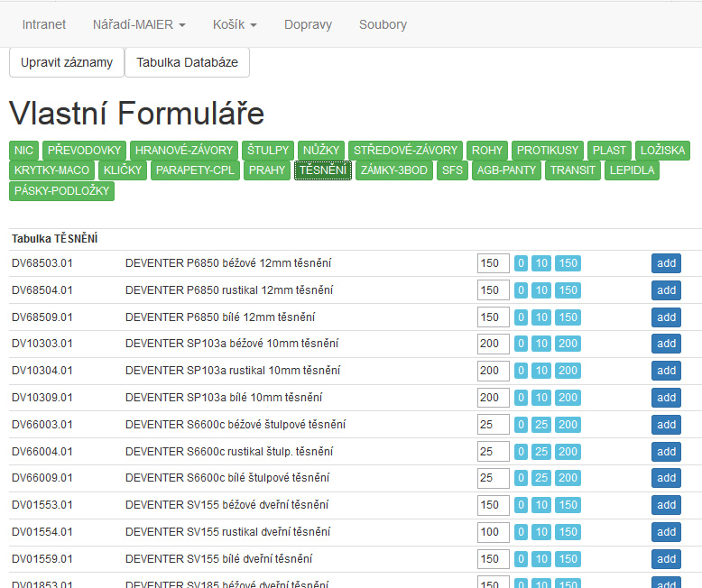Open Soubory from the top menu
The image size is (702, 588).
tap(383, 24)
